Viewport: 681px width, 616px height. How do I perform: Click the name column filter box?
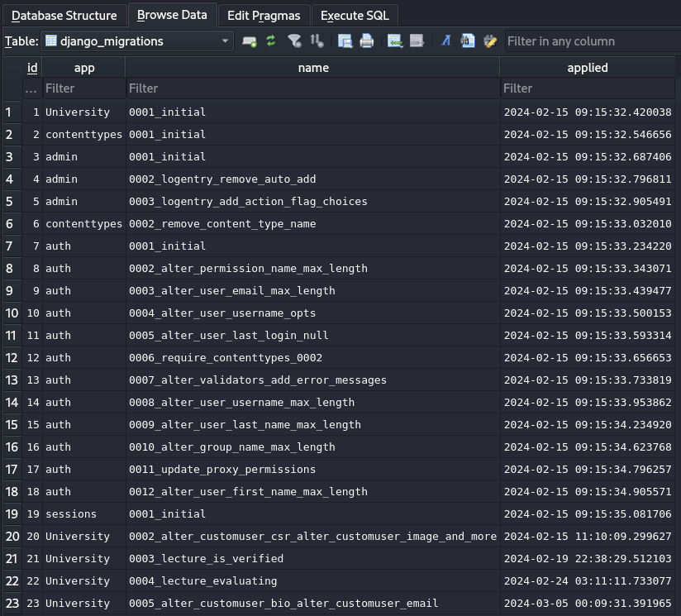coord(312,88)
